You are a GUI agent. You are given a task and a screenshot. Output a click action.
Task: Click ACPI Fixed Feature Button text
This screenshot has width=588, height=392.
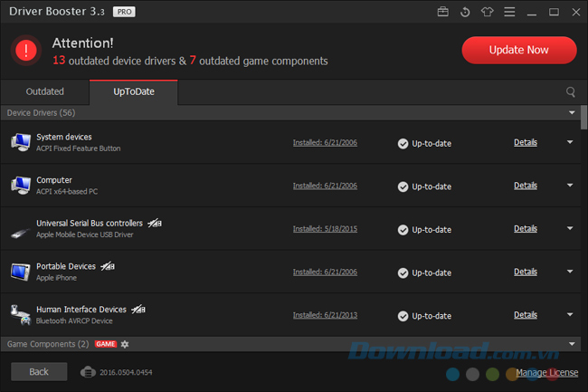click(x=79, y=148)
